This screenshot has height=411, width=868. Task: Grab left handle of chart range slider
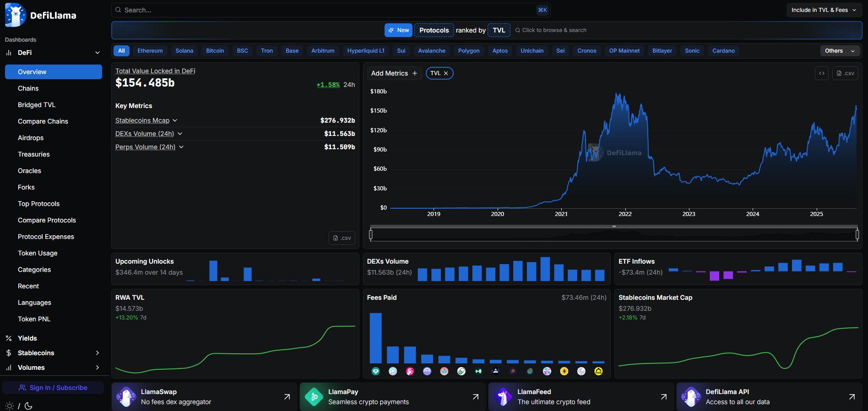point(371,235)
